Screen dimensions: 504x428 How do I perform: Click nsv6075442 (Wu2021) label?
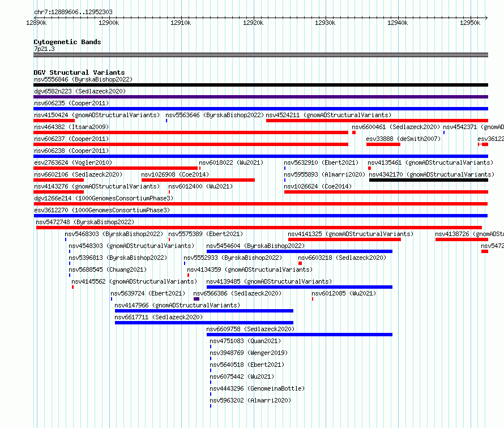242,376
